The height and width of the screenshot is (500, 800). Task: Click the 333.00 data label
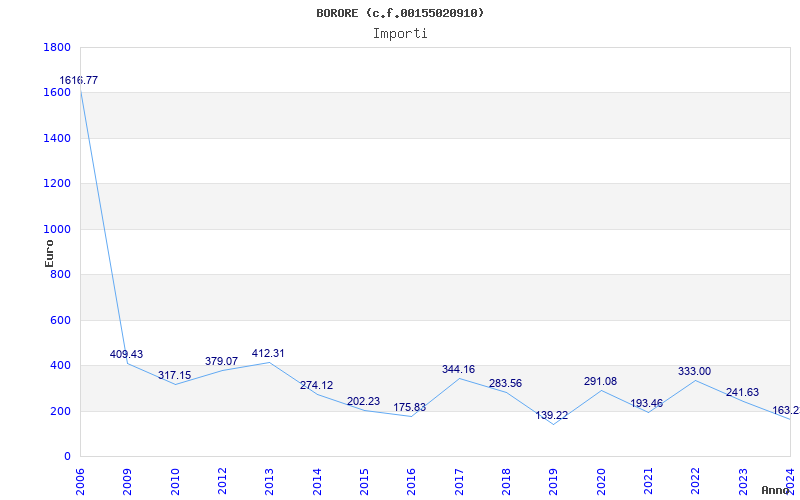click(x=694, y=371)
